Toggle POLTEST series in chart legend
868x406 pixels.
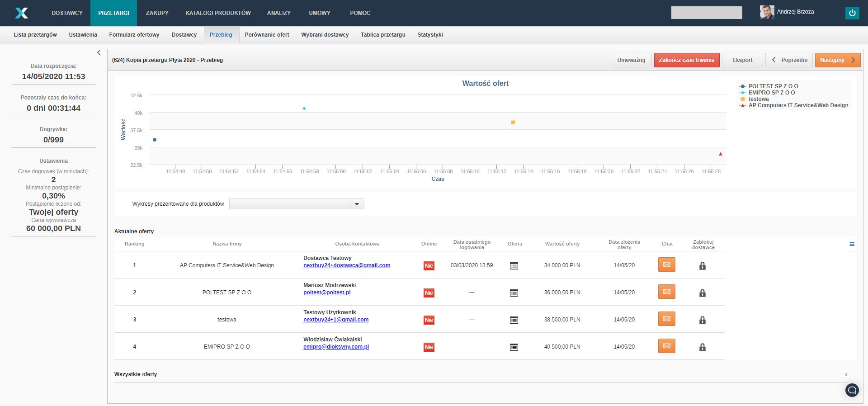[x=773, y=86]
